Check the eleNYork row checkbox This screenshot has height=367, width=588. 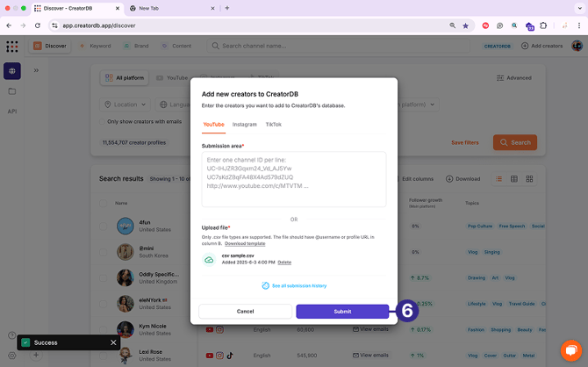click(104, 304)
